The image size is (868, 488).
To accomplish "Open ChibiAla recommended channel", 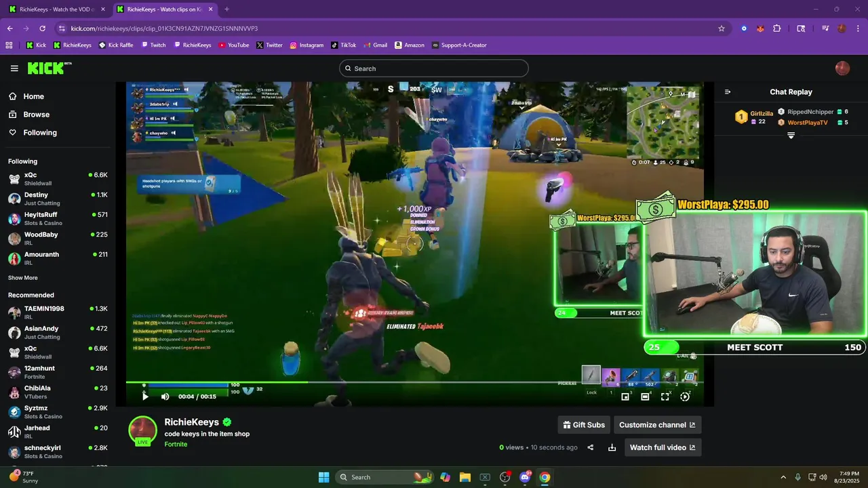I will point(58,392).
